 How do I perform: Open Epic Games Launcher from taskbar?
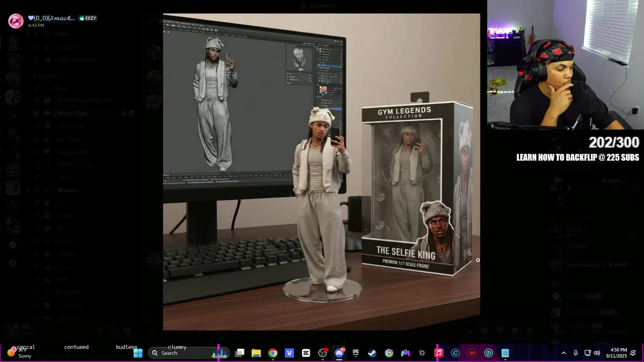click(x=356, y=353)
